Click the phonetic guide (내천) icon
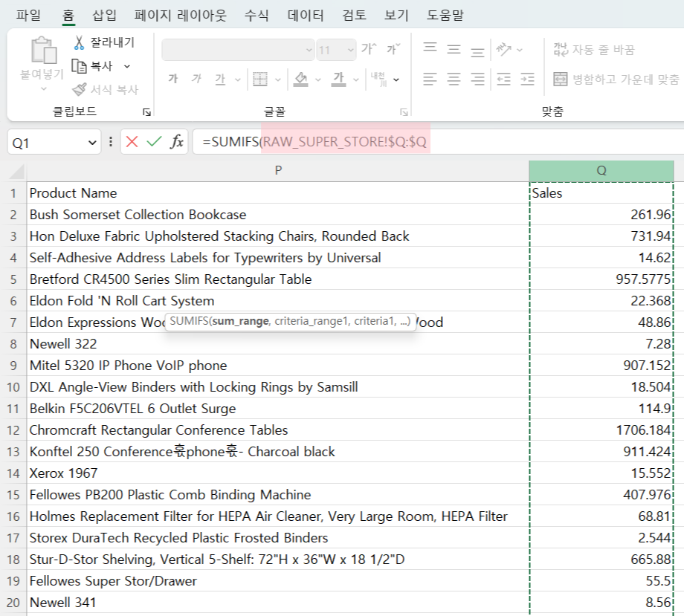Image resolution: width=684 pixels, height=616 pixels. tap(378, 80)
